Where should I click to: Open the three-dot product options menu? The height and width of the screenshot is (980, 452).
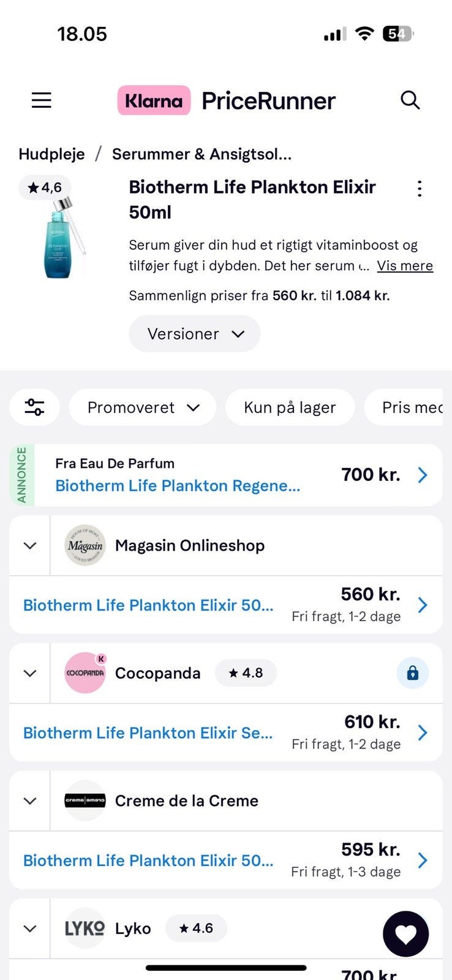click(420, 189)
